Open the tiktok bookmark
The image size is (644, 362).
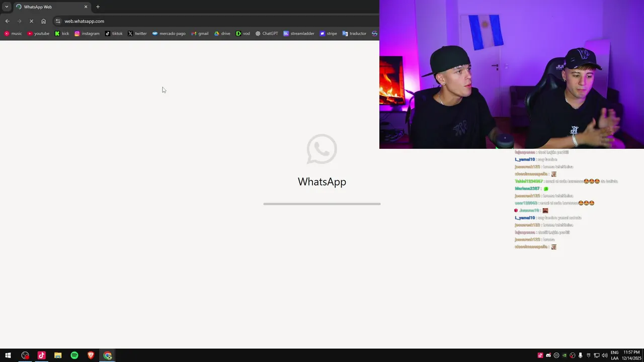coord(114,34)
